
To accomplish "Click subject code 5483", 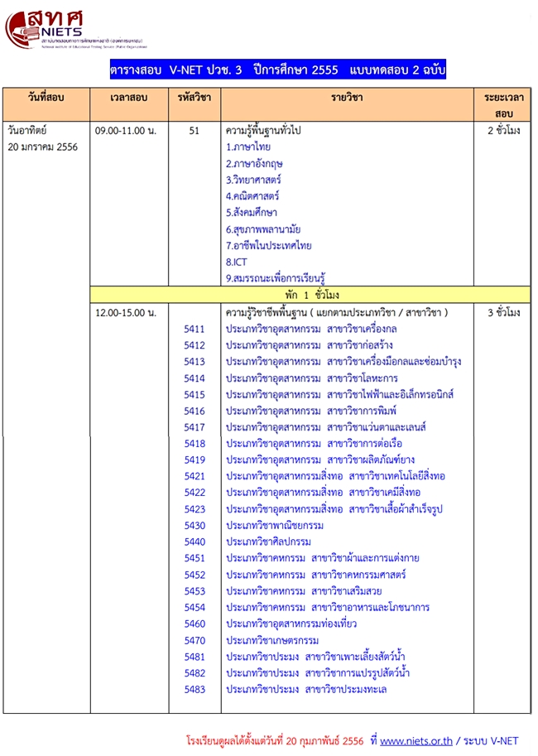I will 195,689.
